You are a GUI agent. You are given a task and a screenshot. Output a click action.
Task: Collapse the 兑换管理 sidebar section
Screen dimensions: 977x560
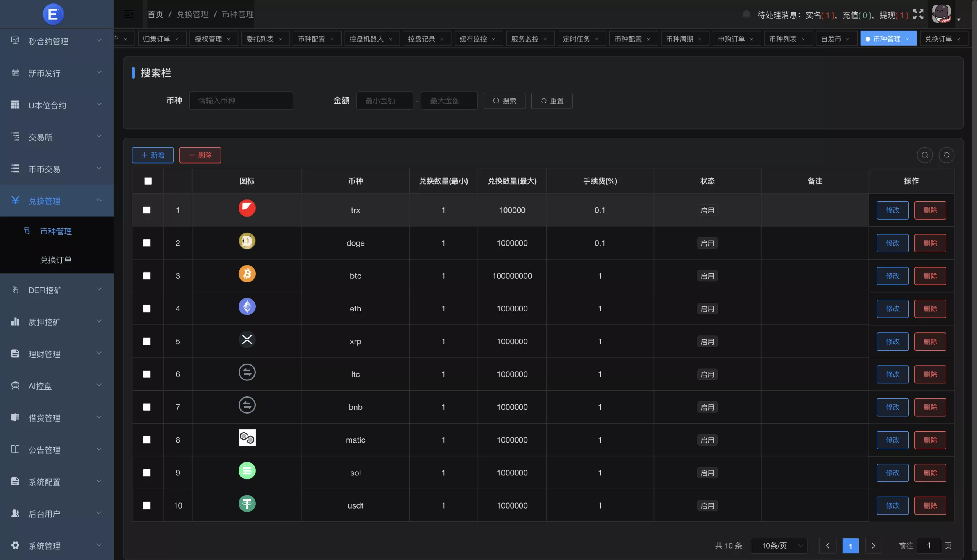(56, 201)
